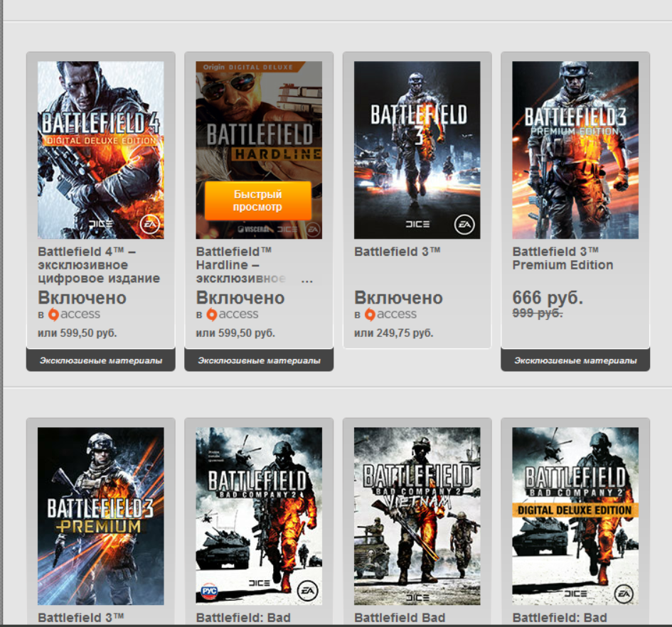The height and width of the screenshot is (627, 672).
Task: Click the 'Battlefield 3™ Premium Edition' title link
Action: tap(562, 258)
